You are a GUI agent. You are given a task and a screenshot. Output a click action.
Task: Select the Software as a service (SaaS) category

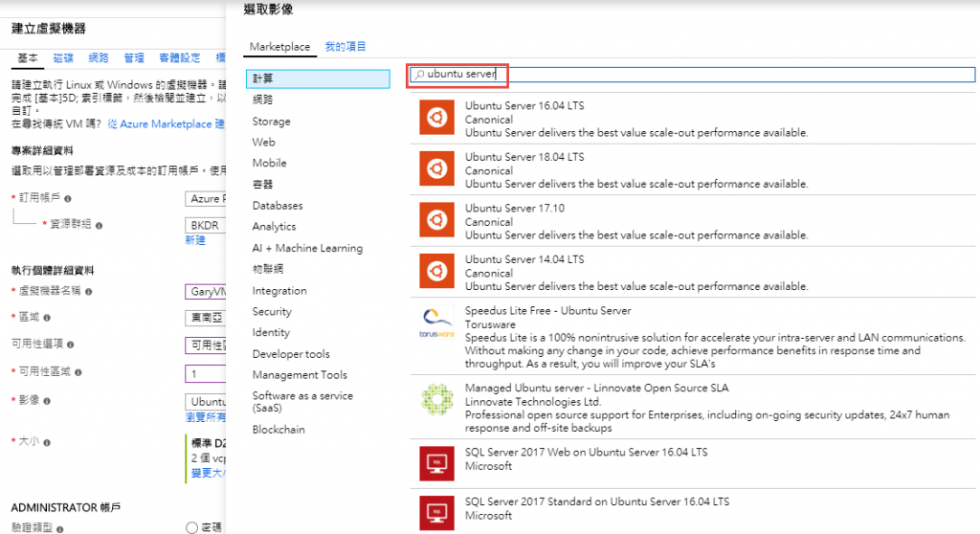302,401
